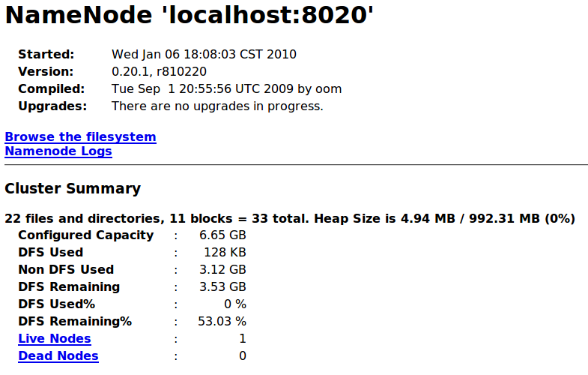Click the no upgrades in progress text
This screenshot has height=375, width=588.
pyautogui.click(x=217, y=106)
